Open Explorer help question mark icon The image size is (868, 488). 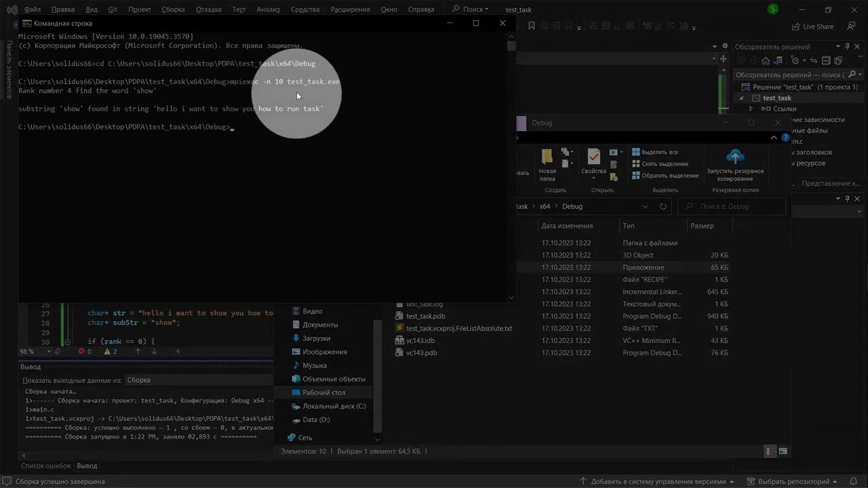pyautogui.click(x=785, y=138)
